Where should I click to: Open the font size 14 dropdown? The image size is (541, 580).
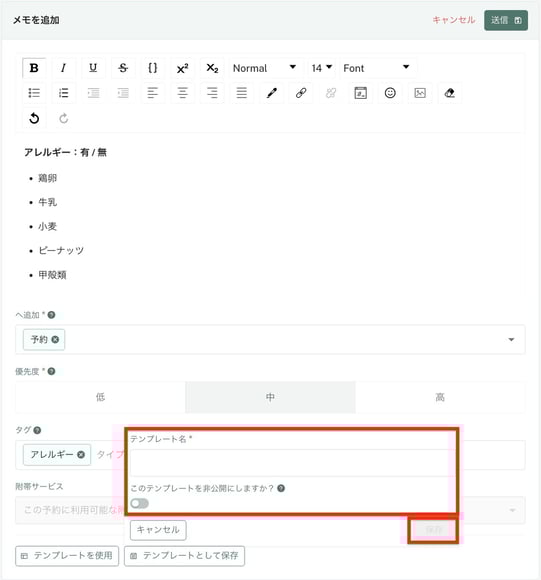click(322, 68)
